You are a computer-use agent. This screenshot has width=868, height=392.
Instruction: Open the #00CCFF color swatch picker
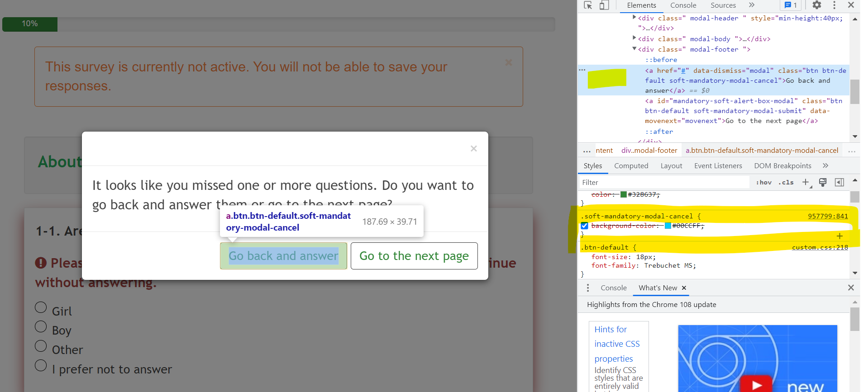(x=668, y=226)
